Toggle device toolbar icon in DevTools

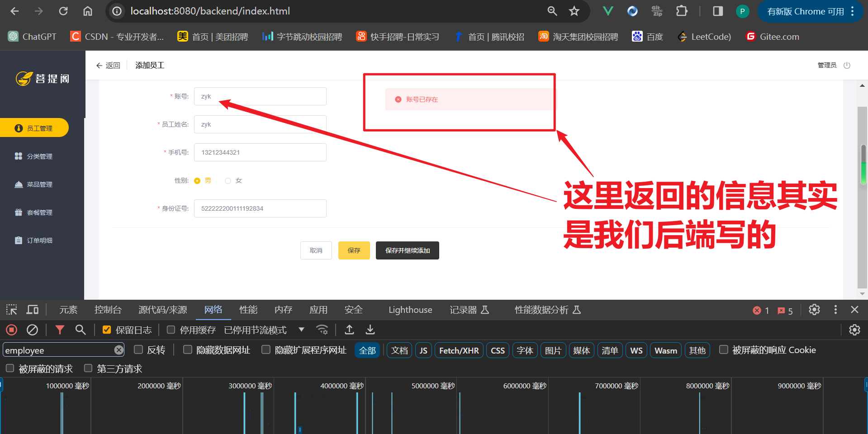tap(33, 310)
